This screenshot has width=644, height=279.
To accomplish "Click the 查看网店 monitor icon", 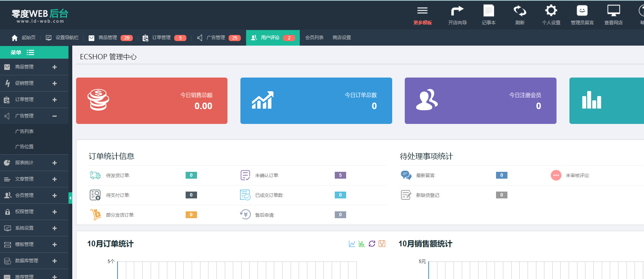I will tap(613, 11).
